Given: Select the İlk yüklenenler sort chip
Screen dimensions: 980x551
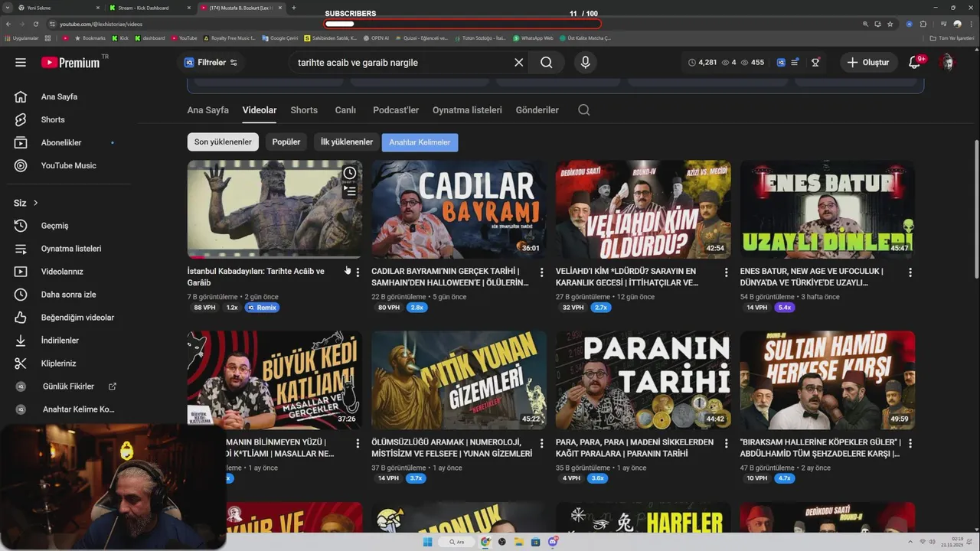Looking at the screenshot, I should tap(347, 142).
